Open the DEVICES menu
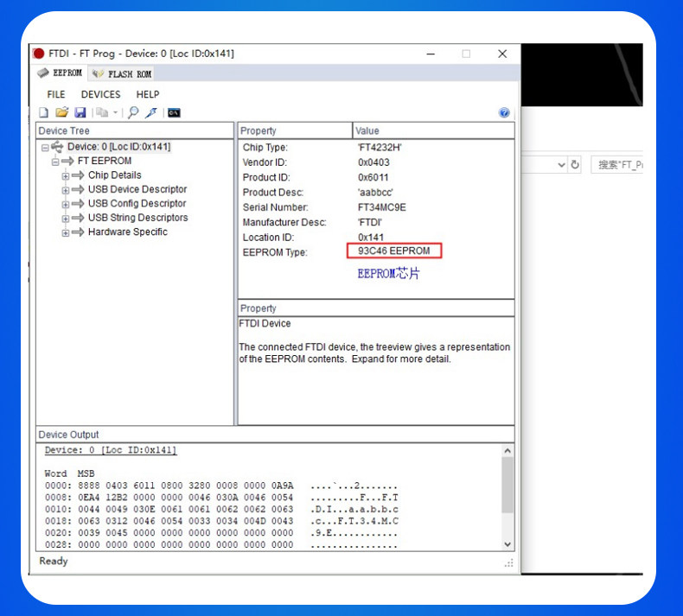 [100, 94]
